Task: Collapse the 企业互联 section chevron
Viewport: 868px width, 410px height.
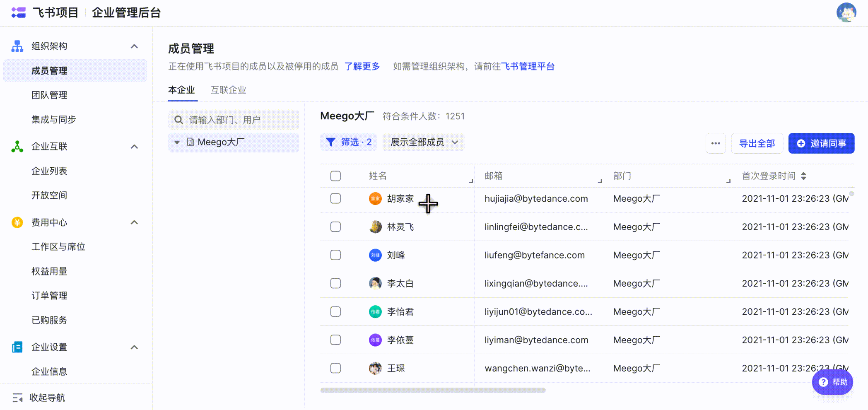Action: 134,147
